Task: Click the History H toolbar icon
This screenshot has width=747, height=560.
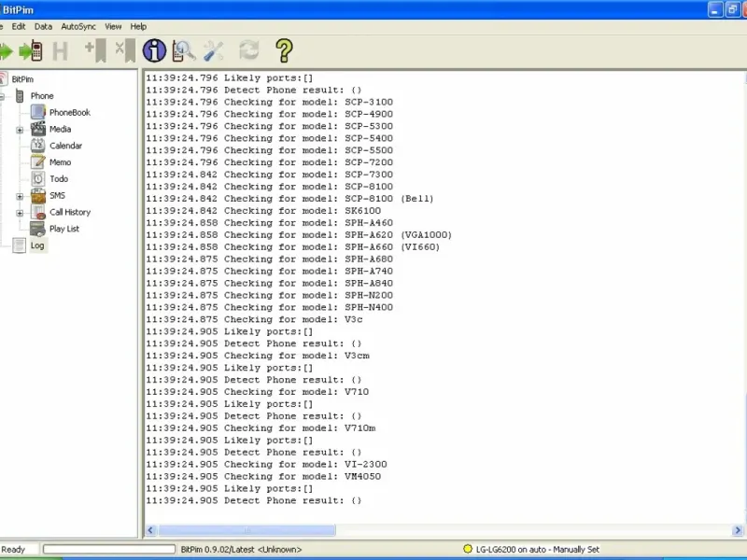Action: [60, 51]
